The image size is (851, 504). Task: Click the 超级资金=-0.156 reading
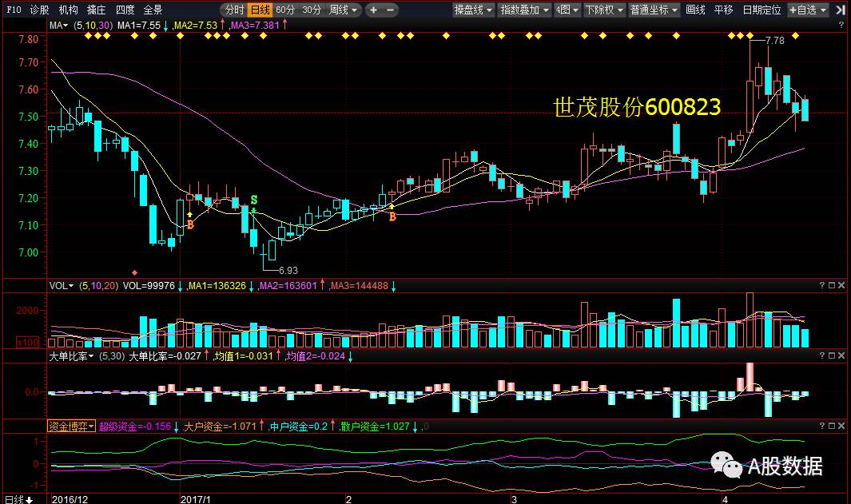[135, 427]
